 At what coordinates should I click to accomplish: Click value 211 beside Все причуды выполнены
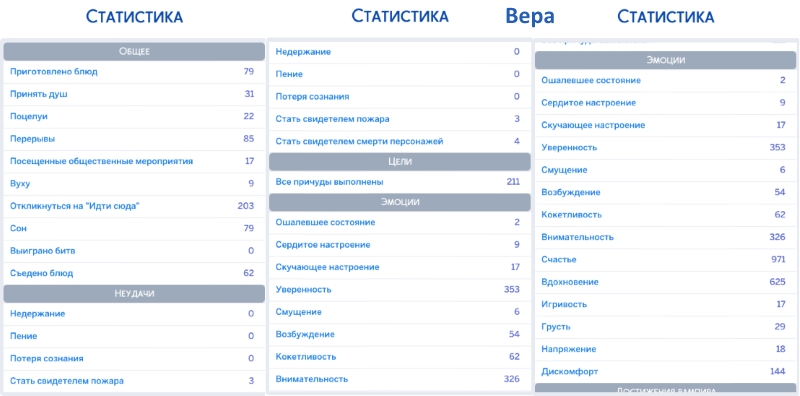pos(513,182)
